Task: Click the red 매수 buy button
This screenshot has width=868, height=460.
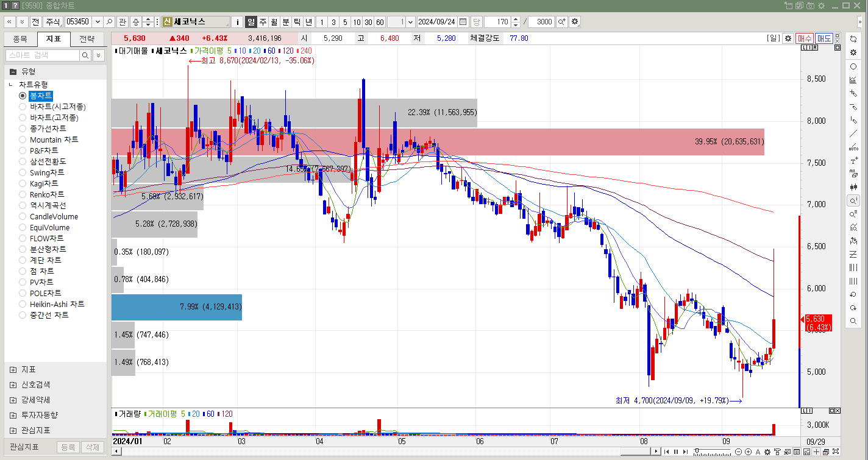Action: click(805, 38)
